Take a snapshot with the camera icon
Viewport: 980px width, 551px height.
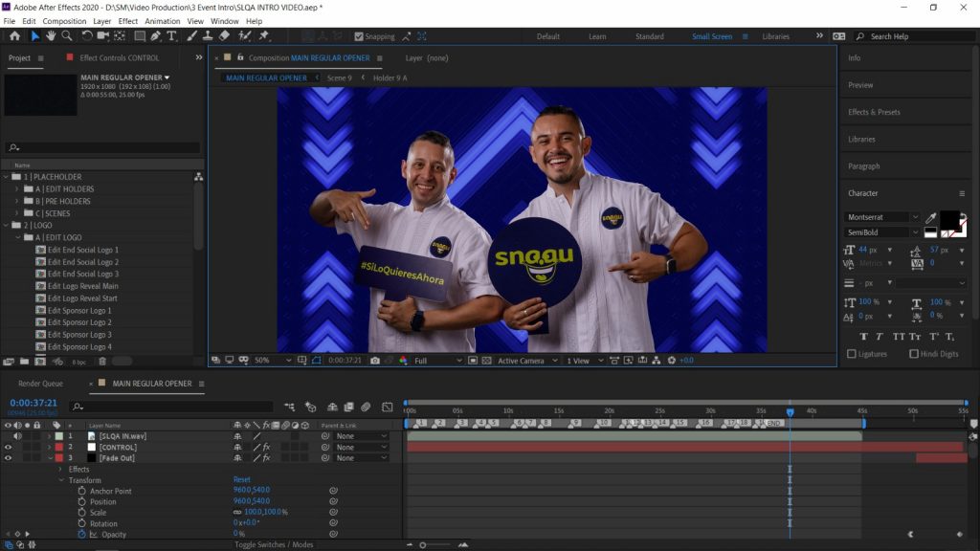(x=375, y=361)
